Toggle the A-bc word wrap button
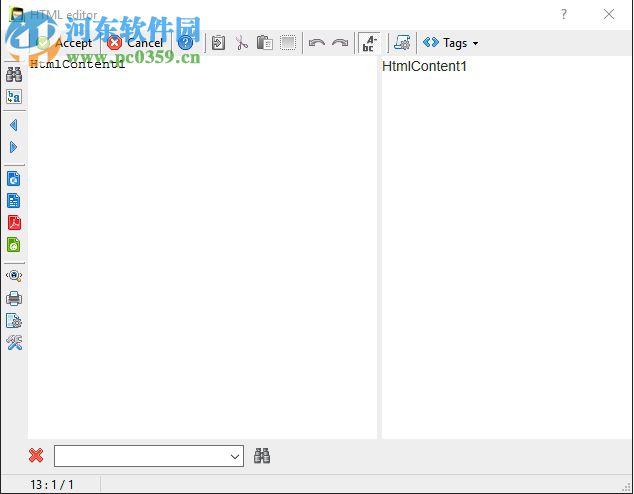This screenshot has width=634, height=494. [x=369, y=43]
